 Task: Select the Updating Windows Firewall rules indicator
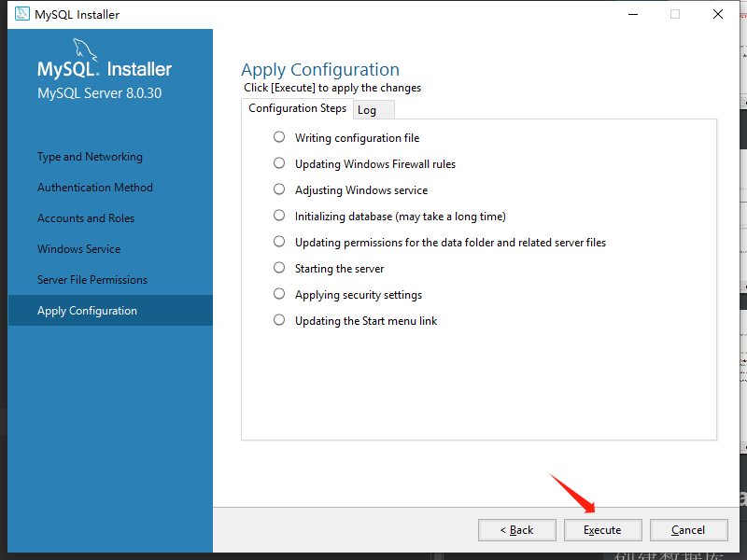279,163
